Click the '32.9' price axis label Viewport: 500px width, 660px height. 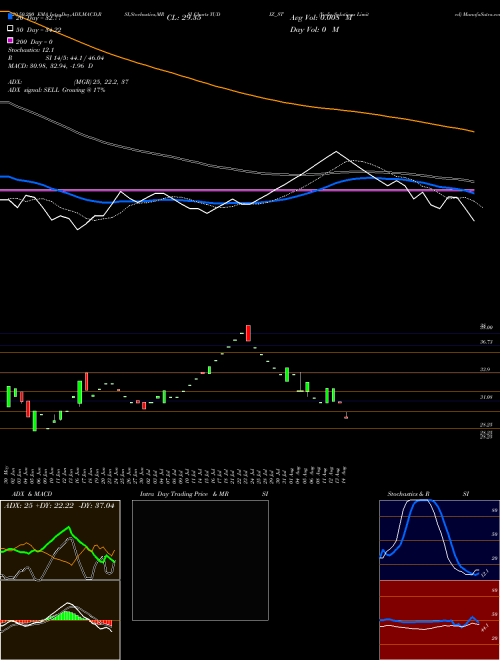pyautogui.click(x=485, y=369)
